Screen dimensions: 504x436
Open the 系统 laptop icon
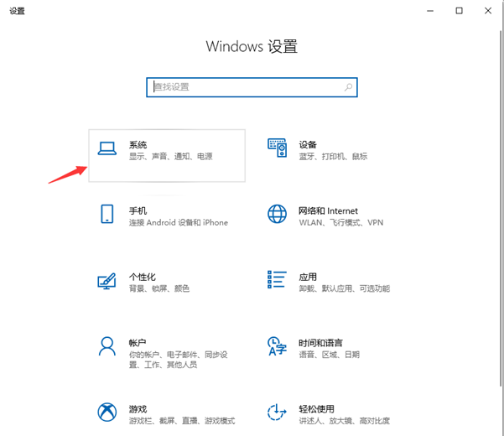point(107,148)
